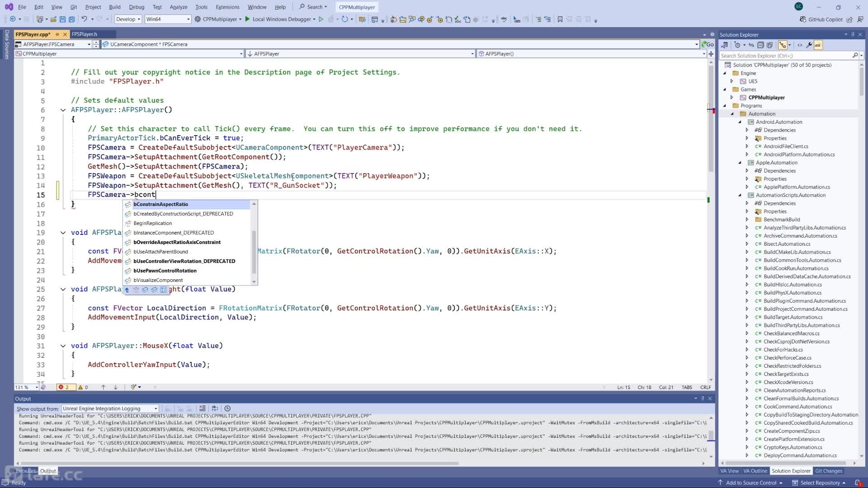The height and width of the screenshot is (488, 868).
Task: Open the Show output from dropdown
Action: coord(110,409)
